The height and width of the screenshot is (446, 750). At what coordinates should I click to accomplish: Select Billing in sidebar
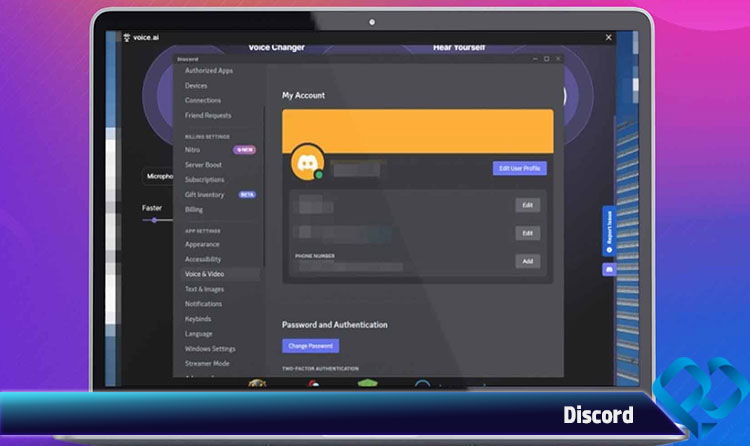[x=194, y=210]
